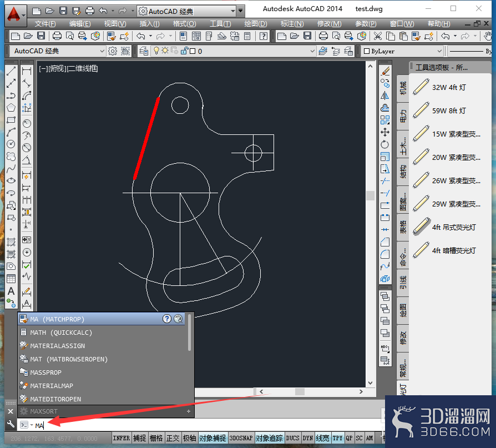Click the horizontal scrollbar right arrow
Viewport: 496px width, 448px height.
pyautogui.click(x=361, y=391)
